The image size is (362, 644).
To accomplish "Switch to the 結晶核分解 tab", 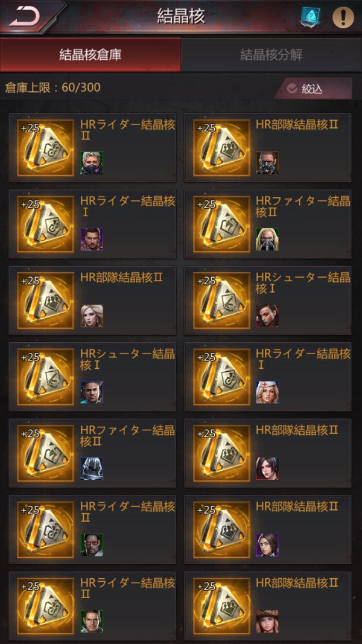I will point(271,55).
